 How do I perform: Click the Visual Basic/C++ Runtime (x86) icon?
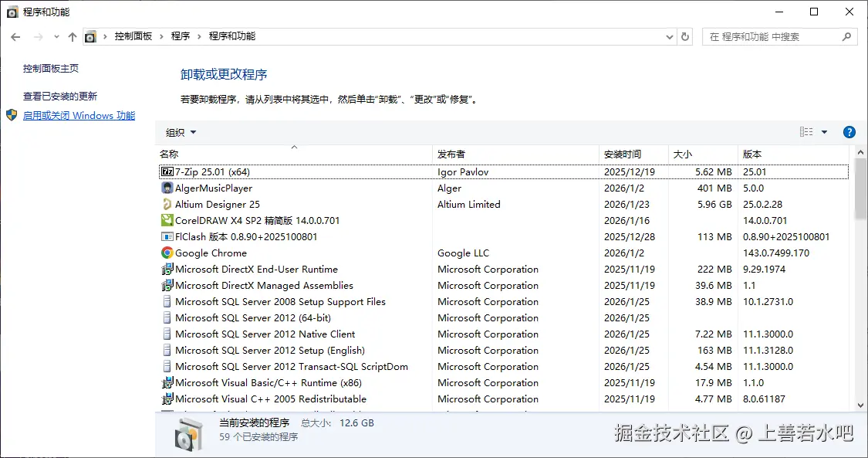tap(167, 382)
